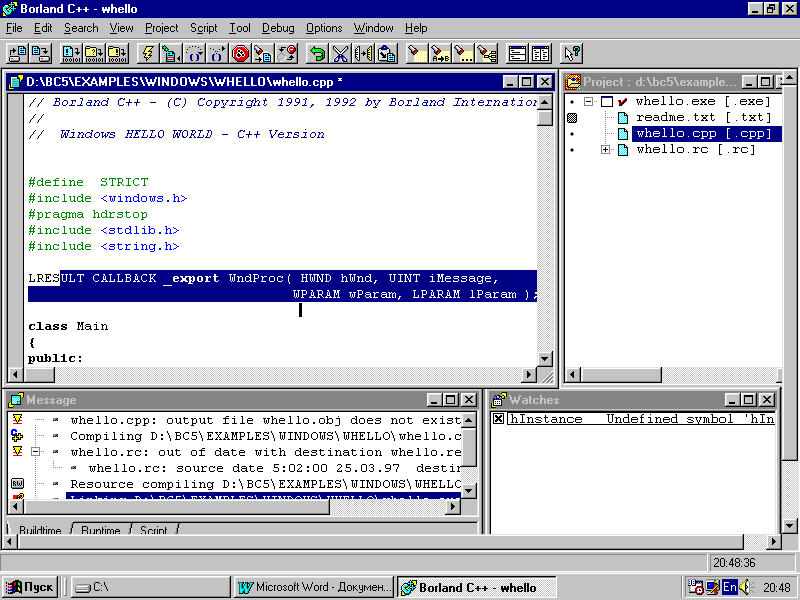Click the flashlight search again icon with dots
The image size is (800, 600).
pos(463,53)
